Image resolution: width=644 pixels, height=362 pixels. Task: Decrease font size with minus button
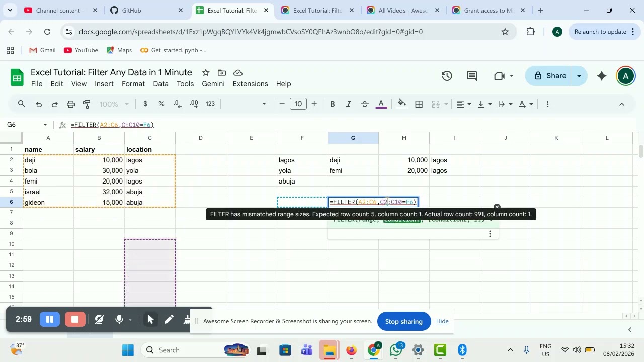click(x=282, y=104)
